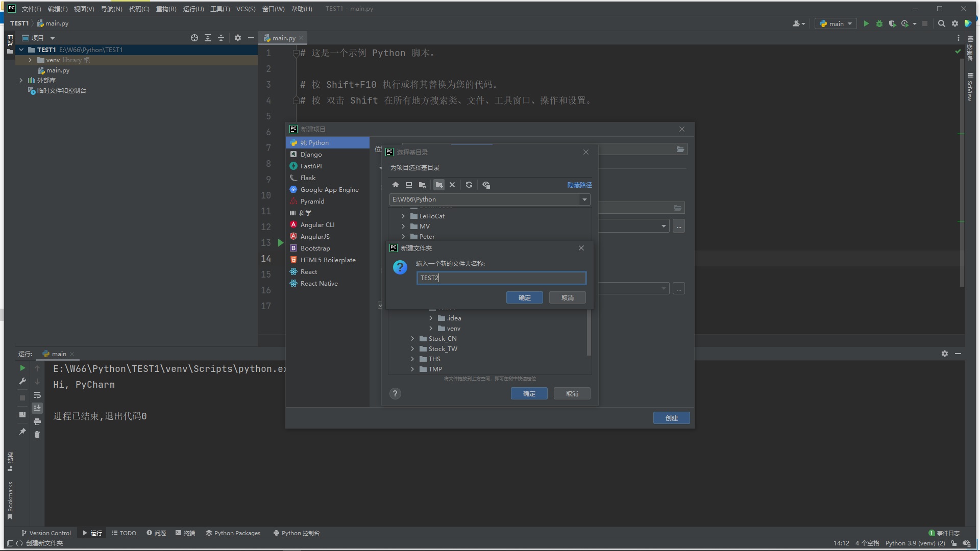This screenshot has width=980, height=551.
Task: Click 隐藏路径 link
Action: tap(579, 185)
